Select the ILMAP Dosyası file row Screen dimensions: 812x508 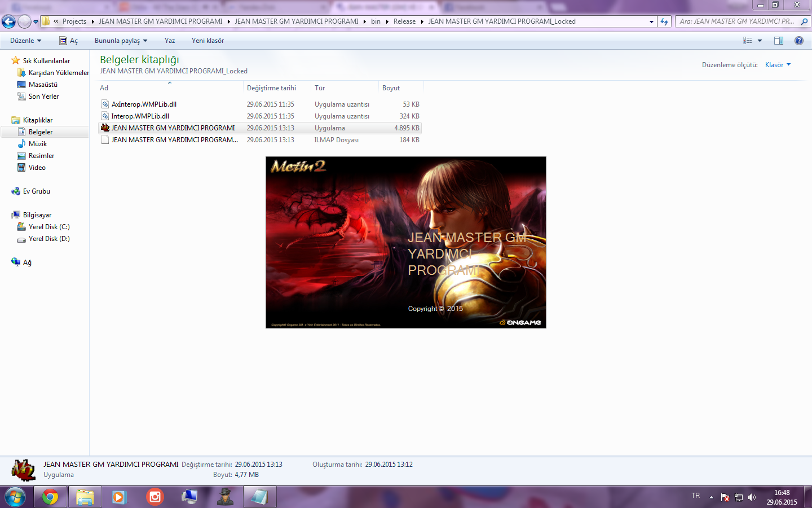pyautogui.click(x=260, y=140)
